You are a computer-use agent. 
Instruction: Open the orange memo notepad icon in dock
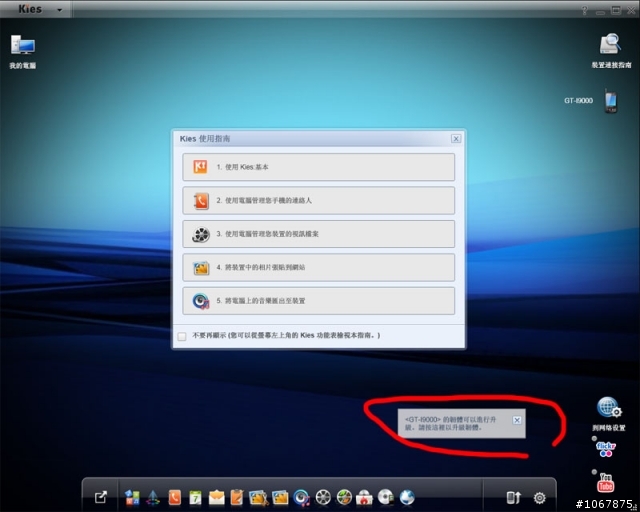pos(237,498)
